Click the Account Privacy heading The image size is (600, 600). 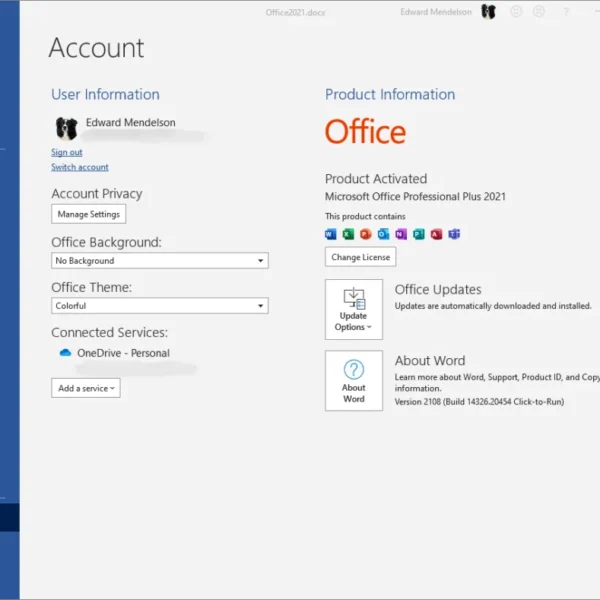click(x=97, y=194)
